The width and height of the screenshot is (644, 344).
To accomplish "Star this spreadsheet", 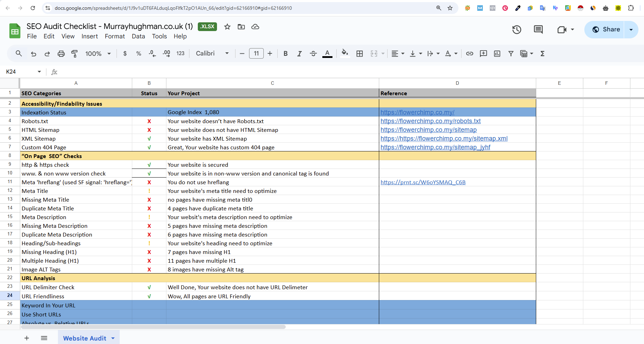I will [x=227, y=27].
